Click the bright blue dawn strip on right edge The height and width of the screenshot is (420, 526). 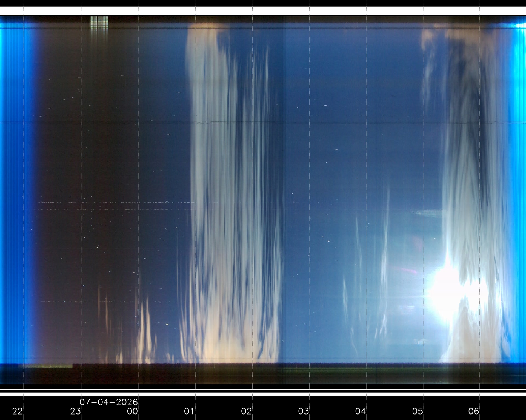(x=518, y=192)
